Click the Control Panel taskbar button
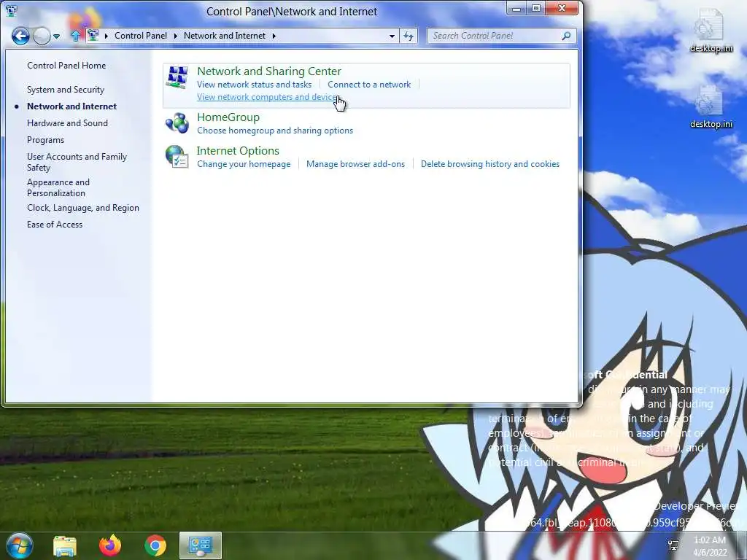This screenshot has height=560, width=747. pos(201,545)
